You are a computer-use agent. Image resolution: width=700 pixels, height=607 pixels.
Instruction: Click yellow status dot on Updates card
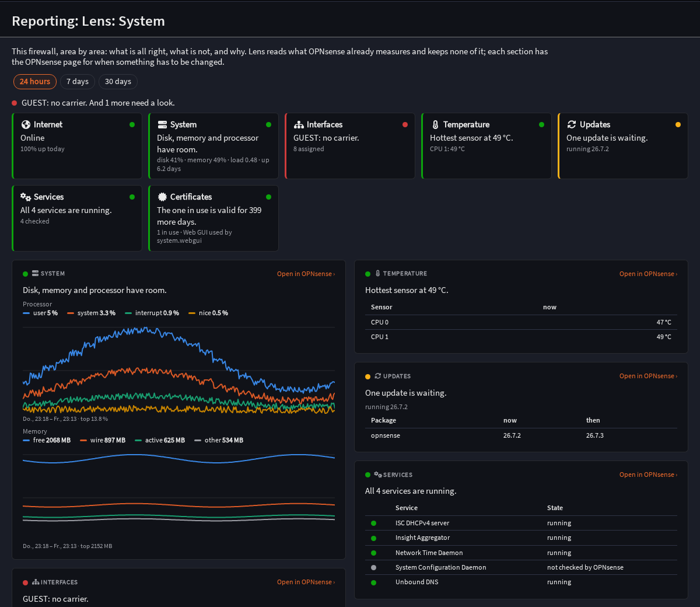click(678, 124)
